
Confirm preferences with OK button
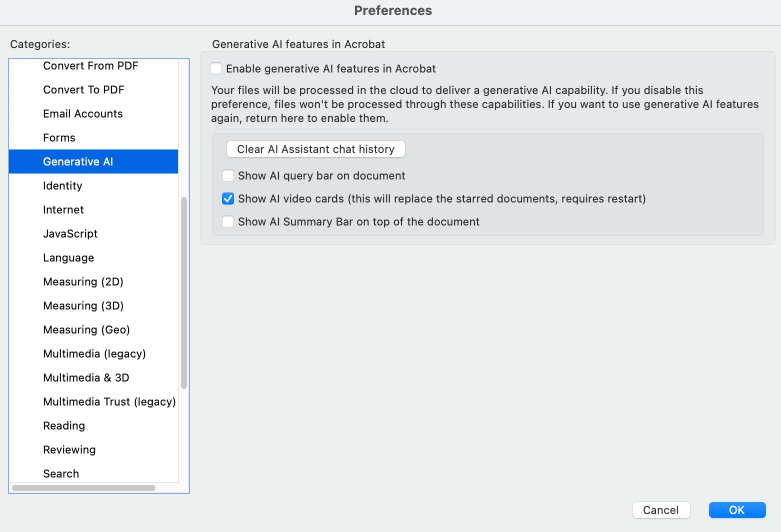coord(737,510)
